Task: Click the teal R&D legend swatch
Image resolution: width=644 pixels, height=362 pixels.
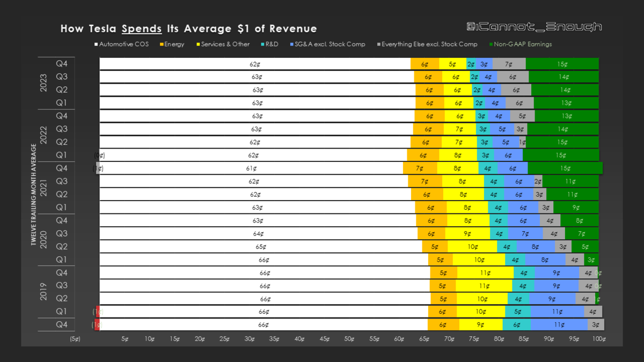Action: [262, 45]
